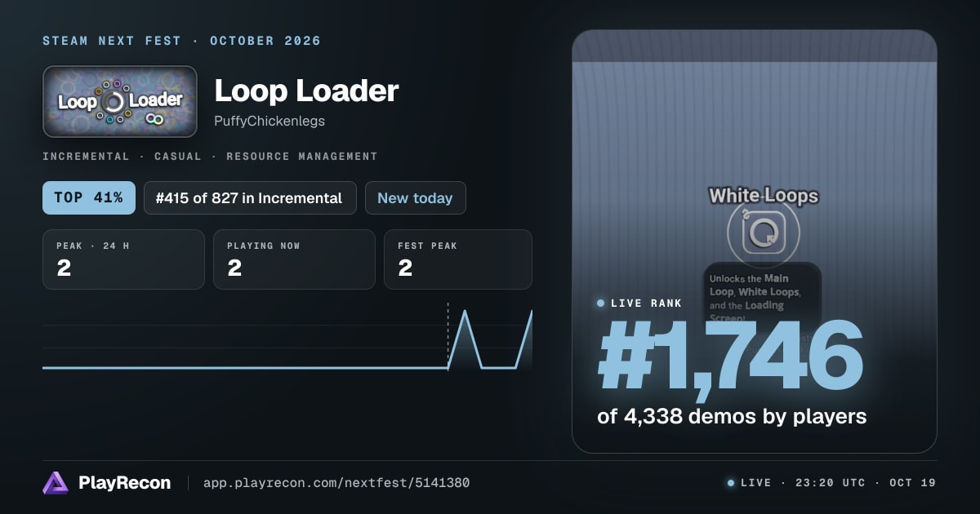Select the Playing Now stat card

click(x=294, y=259)
